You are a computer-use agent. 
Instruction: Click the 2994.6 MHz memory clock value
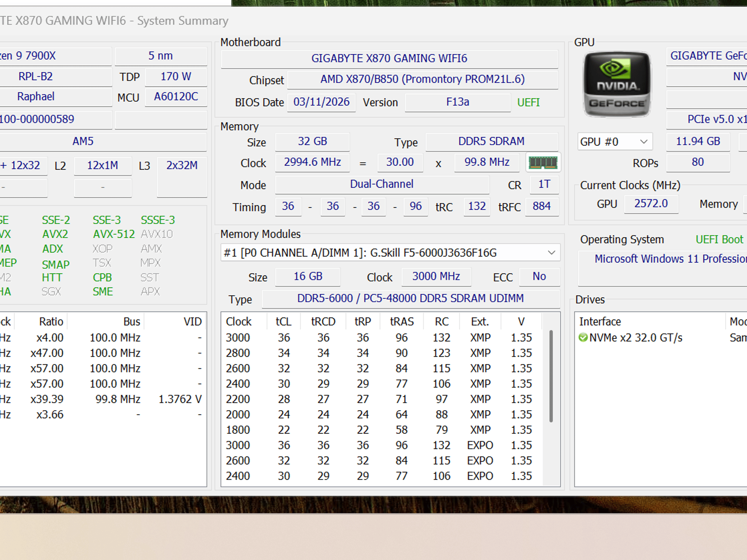(313, 162)
